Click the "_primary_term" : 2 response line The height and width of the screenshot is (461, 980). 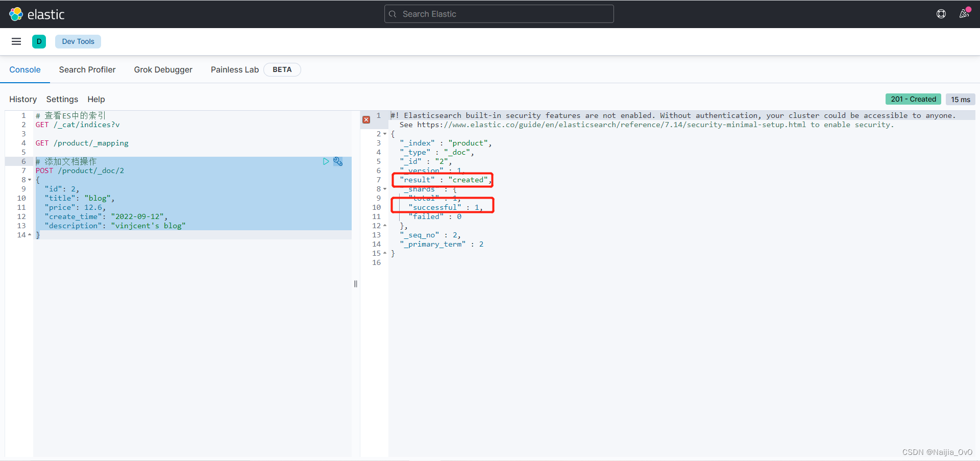pyautogui.click(x=442, y=244)
